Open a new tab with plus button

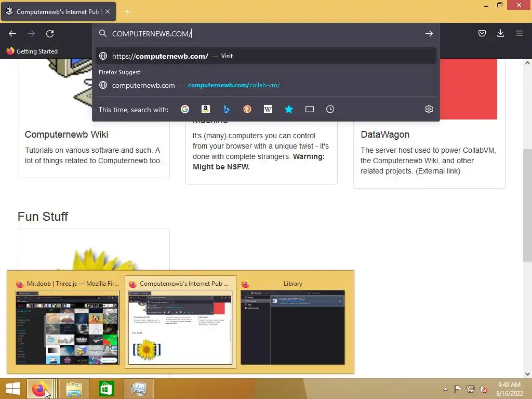pyautogui.click(x=127, y=12)
